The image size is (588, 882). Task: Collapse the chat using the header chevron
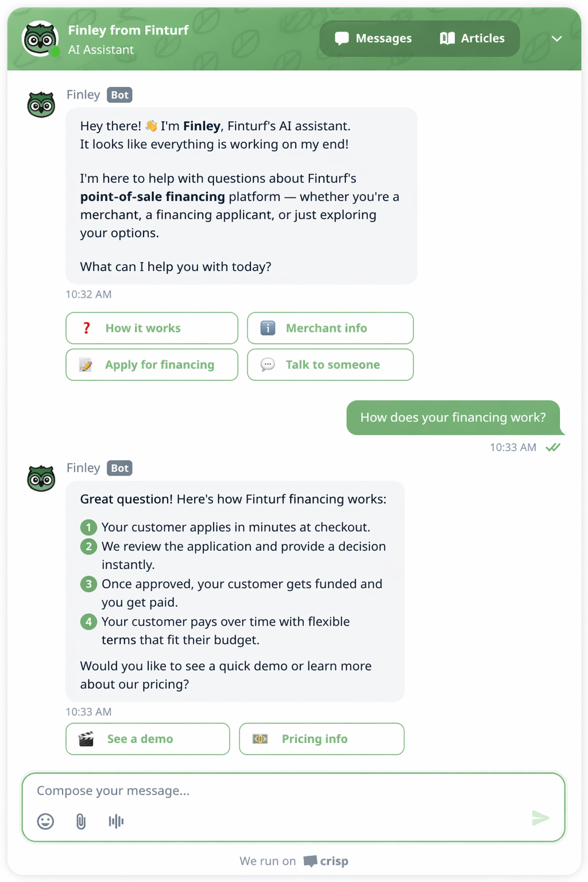click(x=556, y=38)
